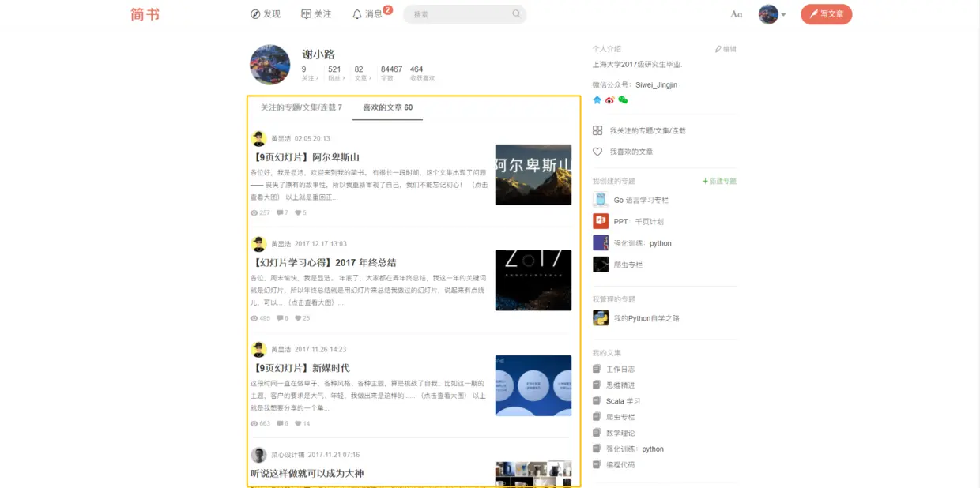Screen dimensions: 980x488
Task: Open the 关注 following feed in navbar
Action: (x=316, y=14)
